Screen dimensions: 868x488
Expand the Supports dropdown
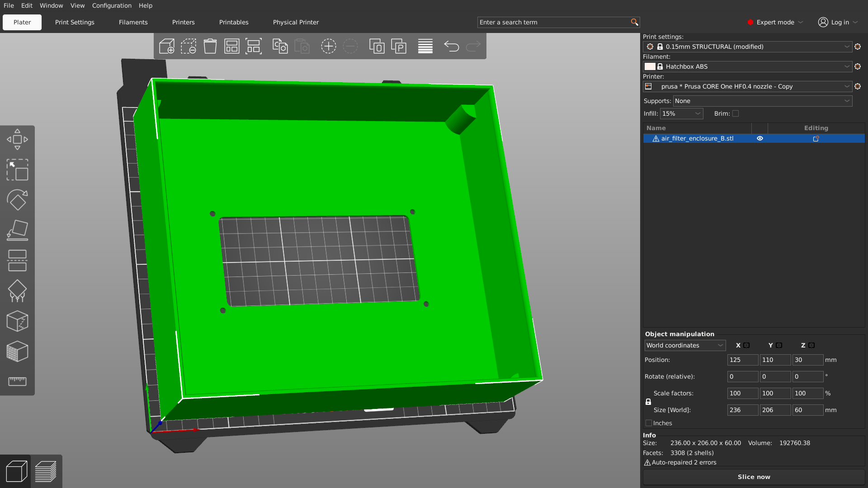coord(762,101)
